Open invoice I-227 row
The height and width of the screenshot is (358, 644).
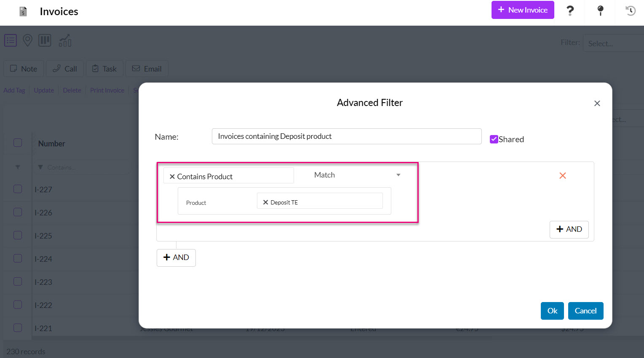pyautogui.click(x=43, y=190)
